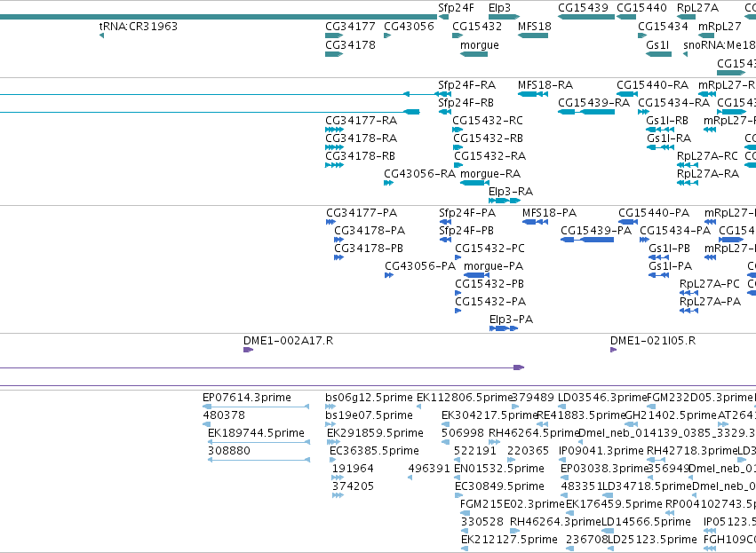
Task: Open the Sfp24F-RA transcript label
Action: coord(466,85)
